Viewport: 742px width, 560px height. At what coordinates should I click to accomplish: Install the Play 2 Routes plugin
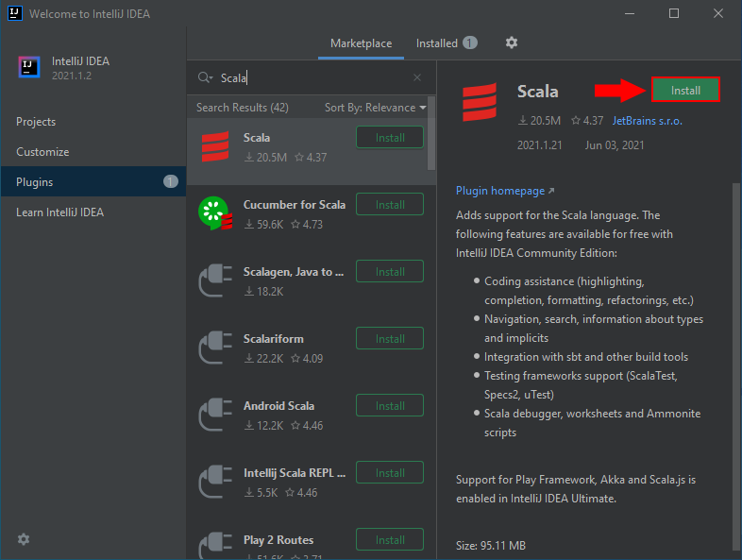click(x=390, y=539)
